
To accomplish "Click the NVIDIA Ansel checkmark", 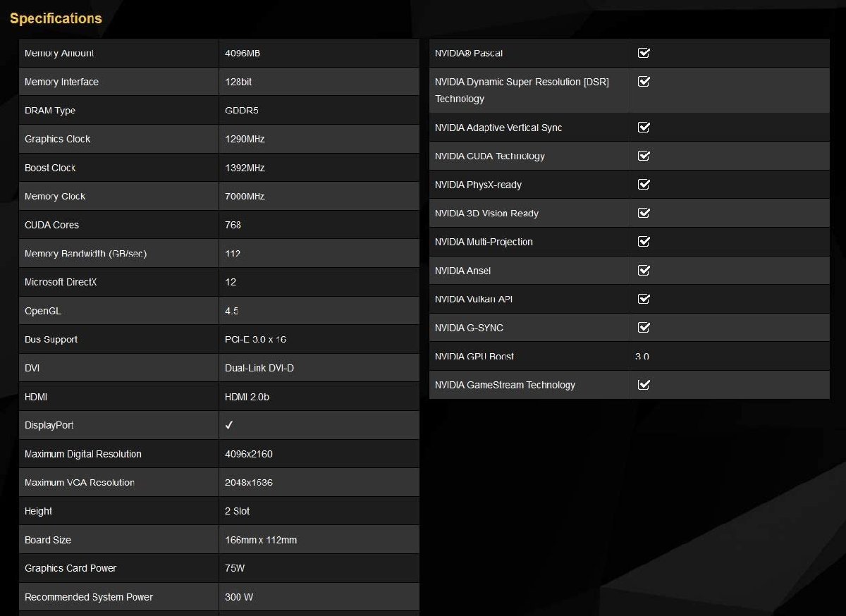I will pos(643,270).
